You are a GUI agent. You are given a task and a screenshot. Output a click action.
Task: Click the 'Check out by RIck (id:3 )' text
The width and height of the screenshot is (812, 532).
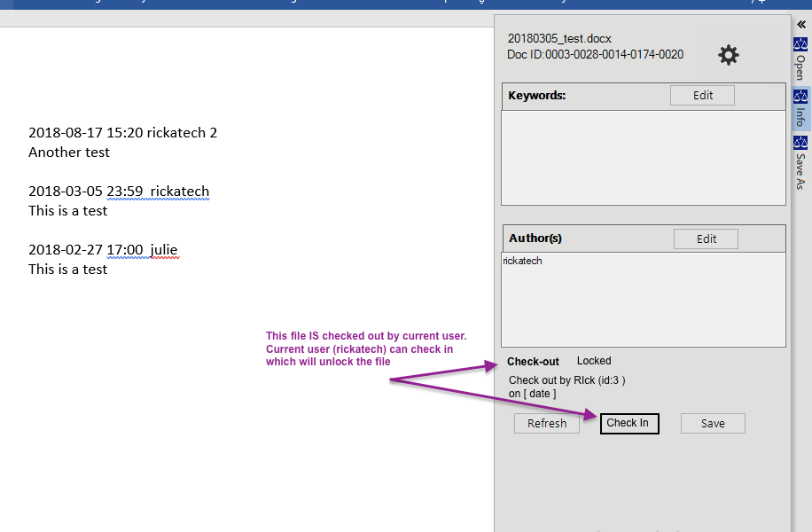567,380
